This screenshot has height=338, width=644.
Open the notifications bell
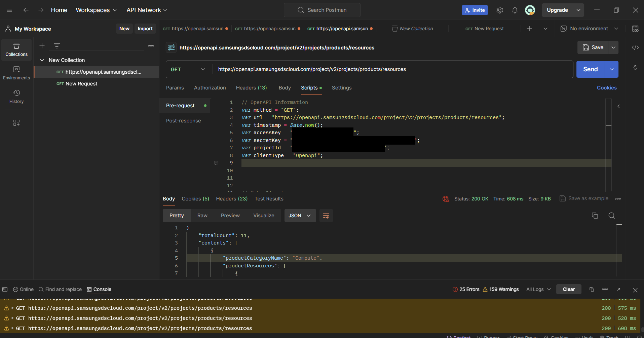(x=515, y=10)
